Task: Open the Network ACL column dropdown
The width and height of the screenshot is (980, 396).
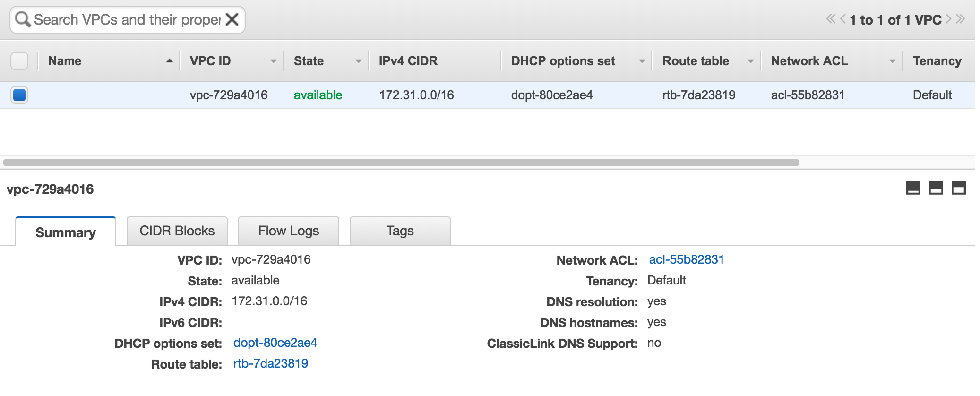Action: [893, 61]
